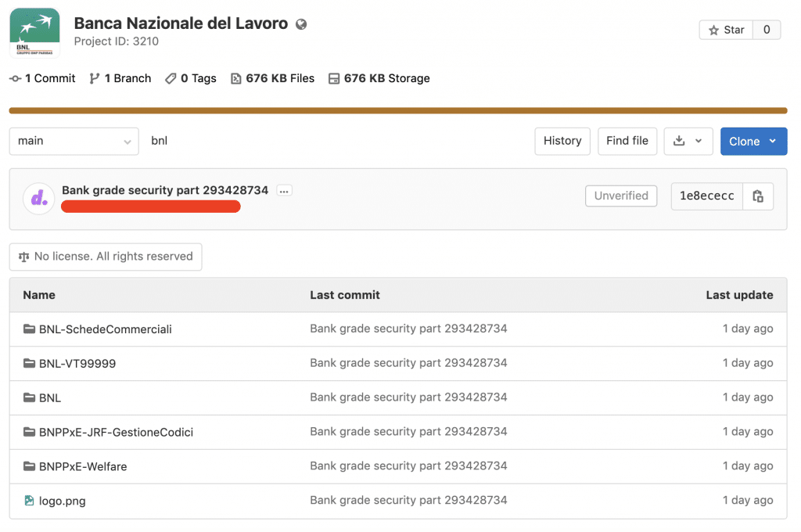Click the Name column header

click(x=39, y=295)
